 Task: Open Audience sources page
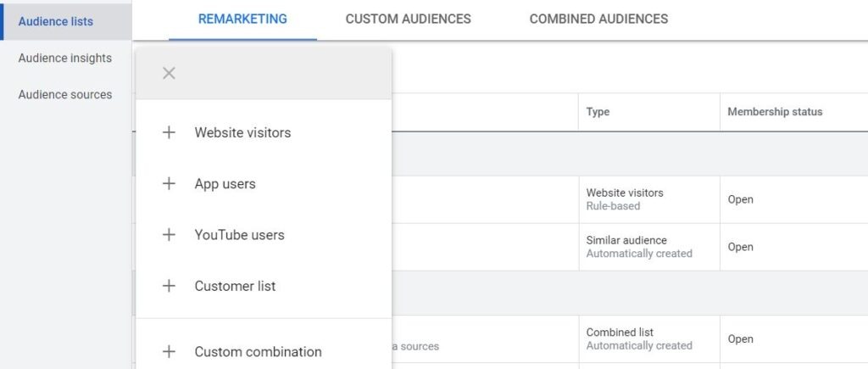click(64, 94)
